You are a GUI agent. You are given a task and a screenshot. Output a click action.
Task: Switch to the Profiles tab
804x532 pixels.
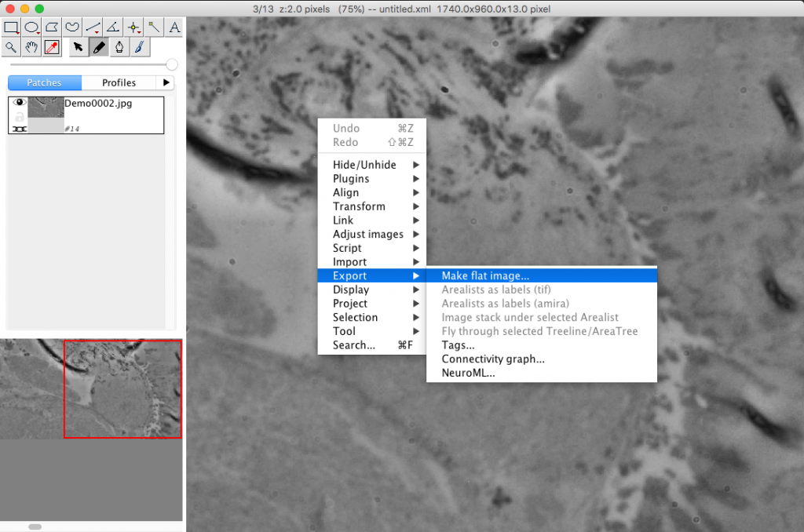click(x=119, y=82)
